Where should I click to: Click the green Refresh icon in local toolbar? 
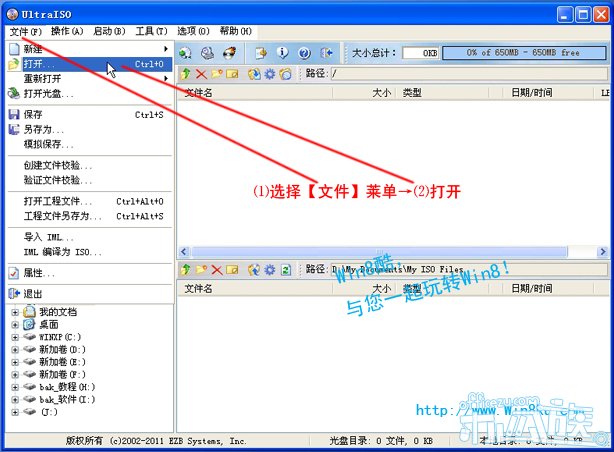(x=286, y=269)
